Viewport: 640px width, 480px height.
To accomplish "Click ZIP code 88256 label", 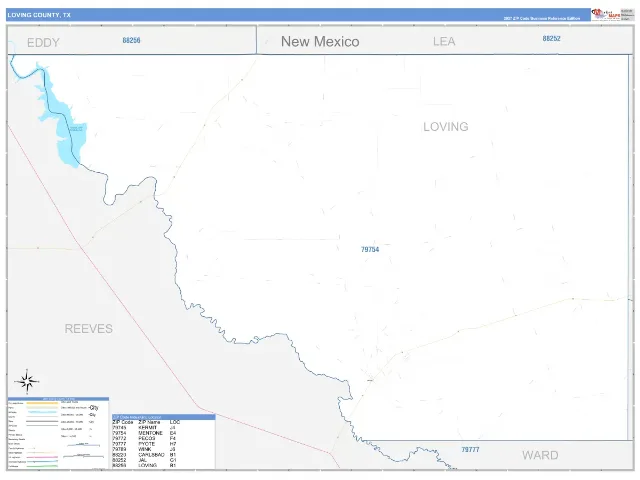I will (x=131, y=40).
